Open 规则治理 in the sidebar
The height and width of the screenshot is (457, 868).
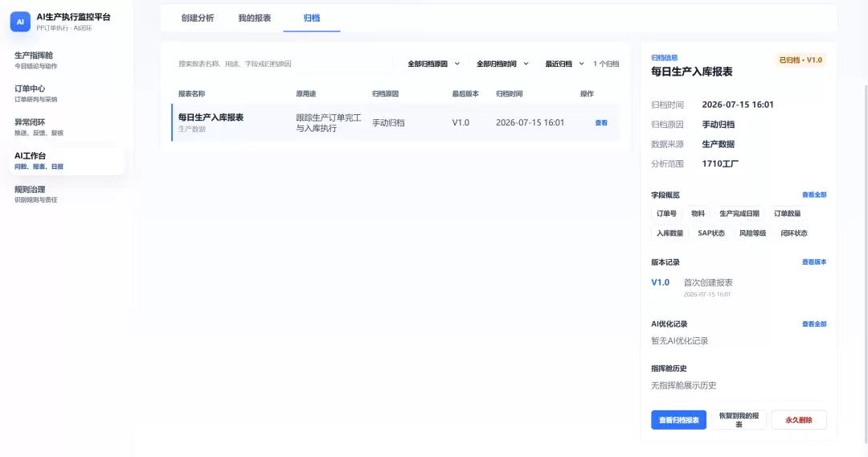coord(67,195)
